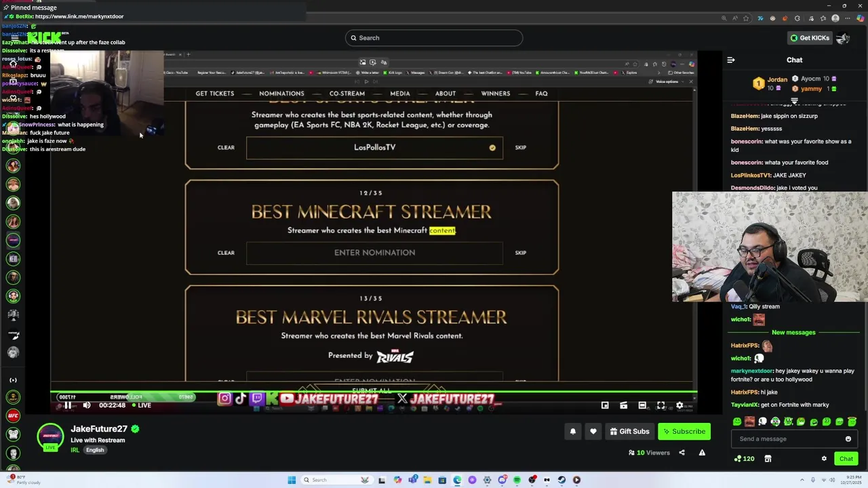Jump to New messages in chat
This screenshot has height=488, width=868.
(793, 332)
